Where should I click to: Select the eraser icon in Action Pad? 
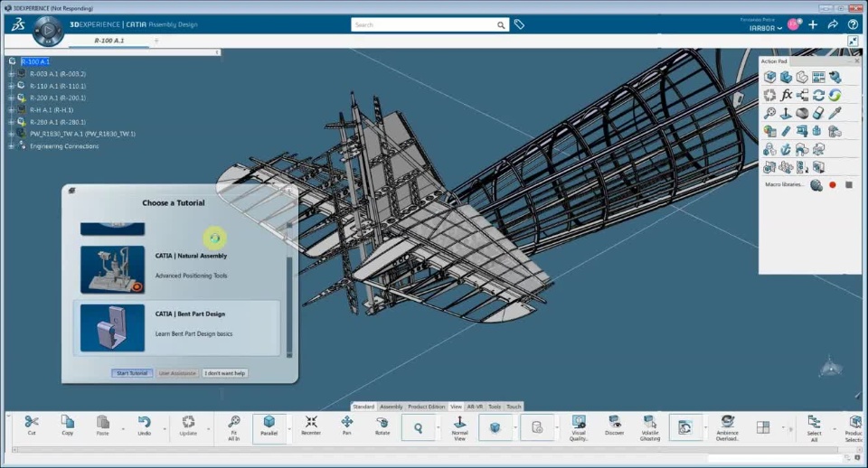818,113
